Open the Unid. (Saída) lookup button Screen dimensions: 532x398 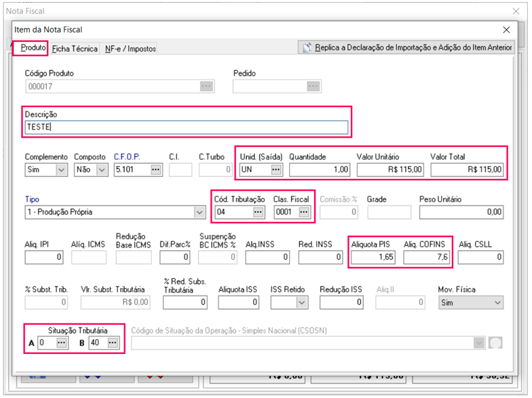click(x=276, y=170)
